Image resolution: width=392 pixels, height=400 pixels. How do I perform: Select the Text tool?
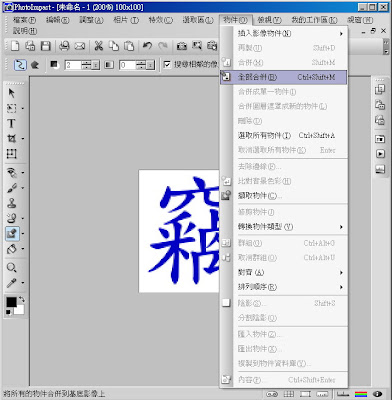coord(11,123)
